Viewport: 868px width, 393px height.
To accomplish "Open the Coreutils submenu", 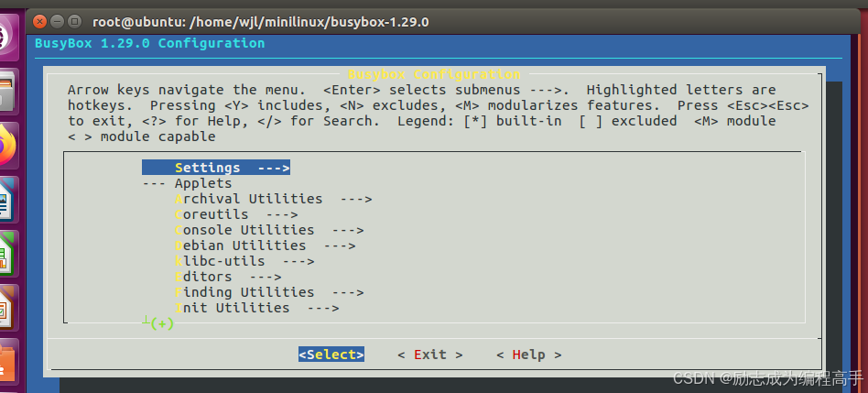I will (x=236, y=214).
